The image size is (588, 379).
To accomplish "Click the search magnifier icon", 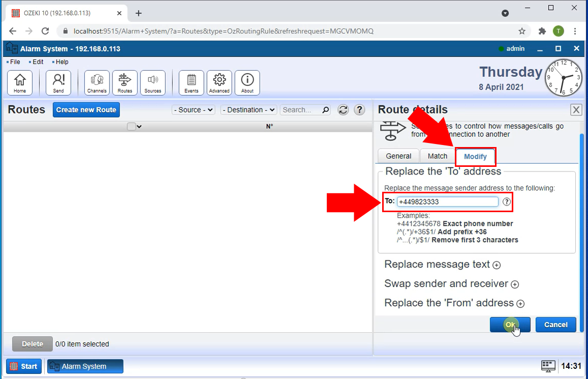I will coord(325,109).
